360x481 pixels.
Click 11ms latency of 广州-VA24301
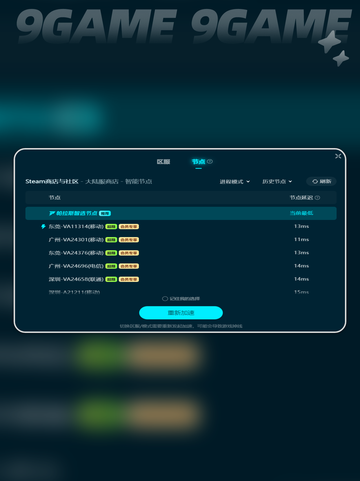pyautogui.click(x=301, y=239)
